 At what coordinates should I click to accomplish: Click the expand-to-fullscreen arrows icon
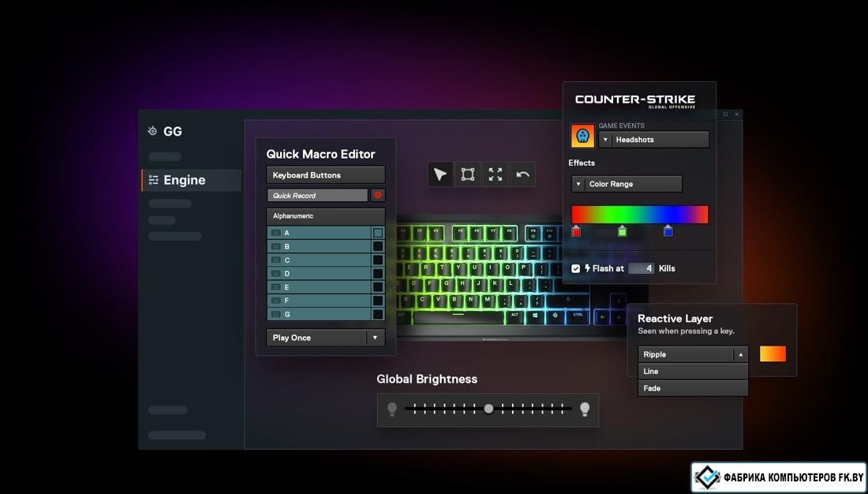496,174
